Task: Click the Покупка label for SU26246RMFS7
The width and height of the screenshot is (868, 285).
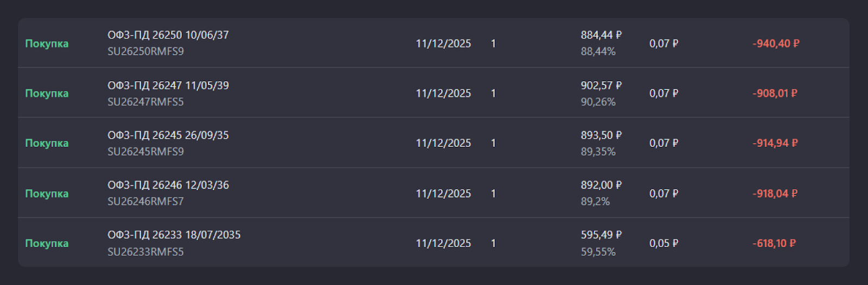Action: click(x=47, y=193)
